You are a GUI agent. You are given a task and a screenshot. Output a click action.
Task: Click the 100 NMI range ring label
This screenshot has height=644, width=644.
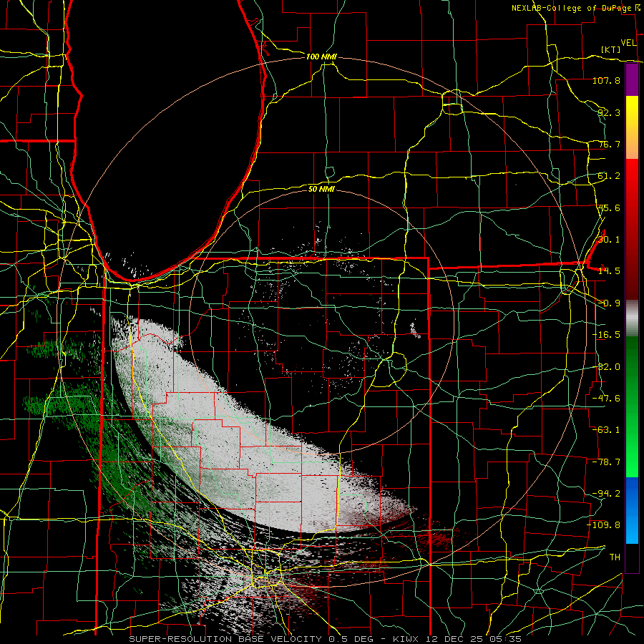pos(321,57)
